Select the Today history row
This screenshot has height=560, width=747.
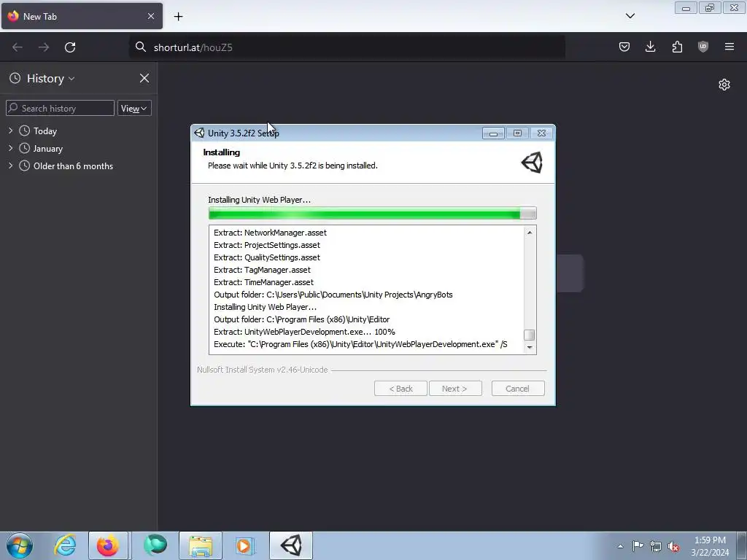(79, 131)
